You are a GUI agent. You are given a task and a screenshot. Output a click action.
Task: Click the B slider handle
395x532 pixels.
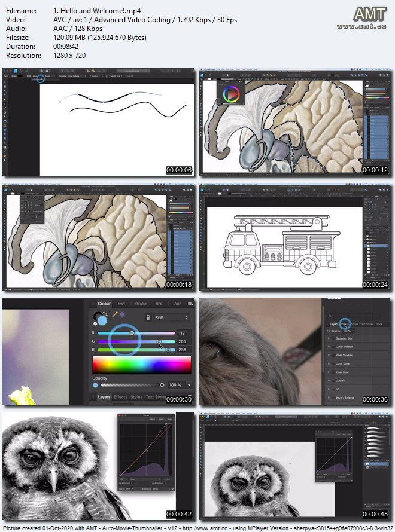click(168, 350)
